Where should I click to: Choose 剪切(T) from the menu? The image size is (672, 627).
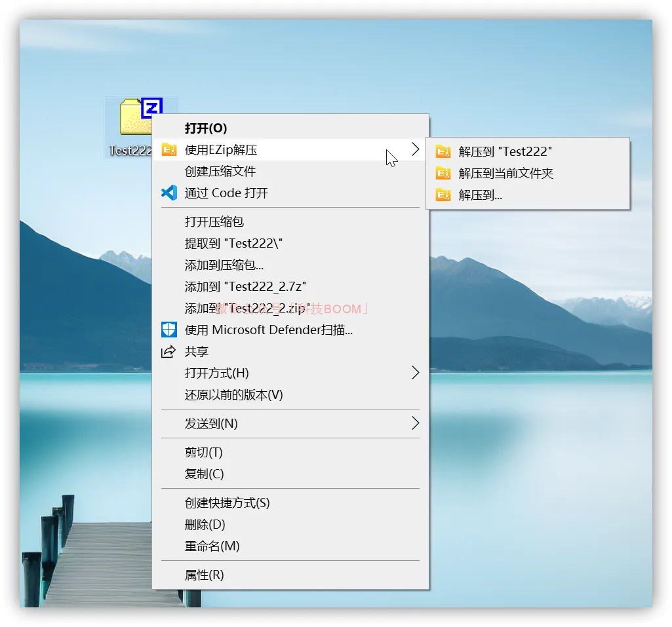pyautogui.click(x=290, y=452)
